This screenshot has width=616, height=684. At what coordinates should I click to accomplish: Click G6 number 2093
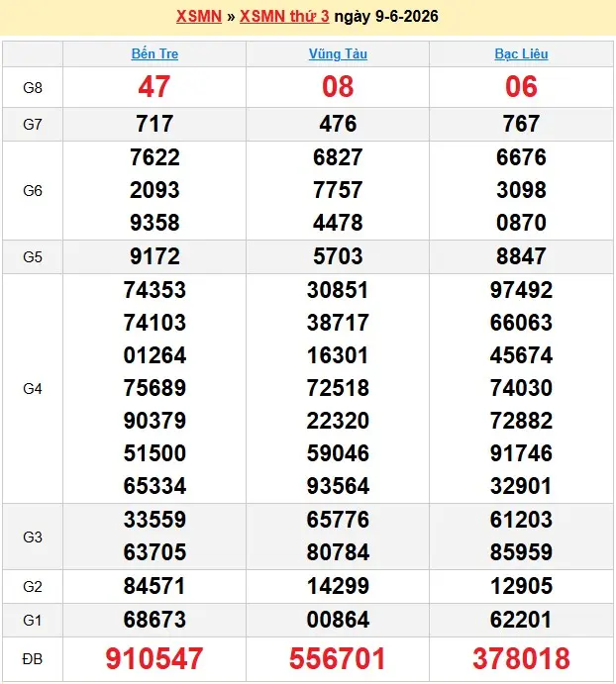tap(154, 190)
